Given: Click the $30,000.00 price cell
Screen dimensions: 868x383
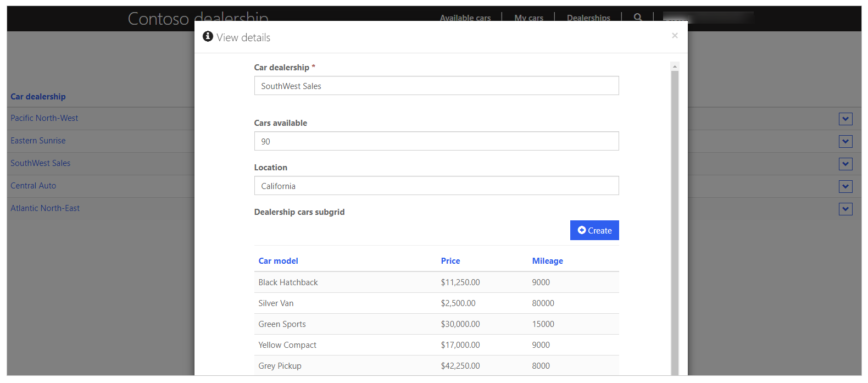Looking at the screenshot, I should (x=460, y=324).
